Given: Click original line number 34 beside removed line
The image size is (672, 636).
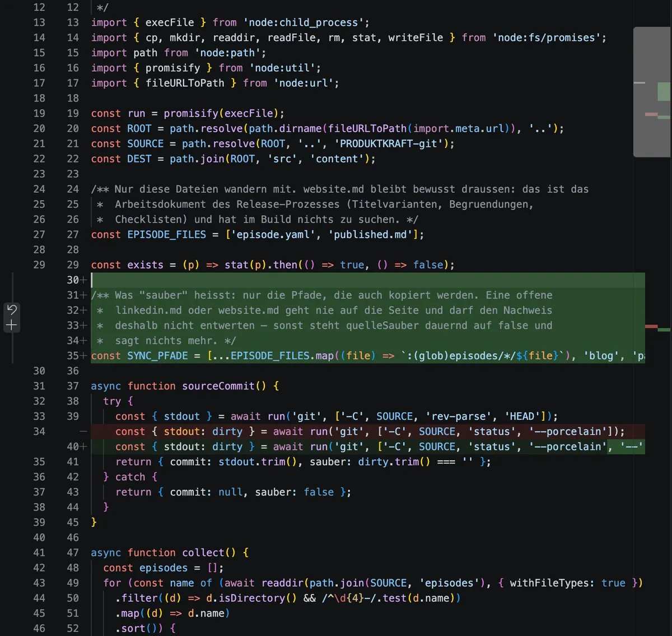Looking at the screenshot, I should [39, 431].
